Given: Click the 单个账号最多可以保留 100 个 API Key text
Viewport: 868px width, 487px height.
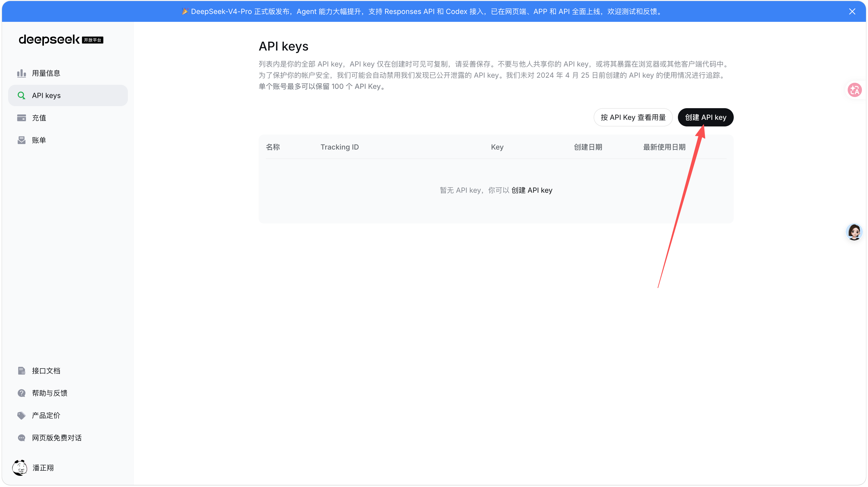Looking at the screenshot, I should [323, 86].
